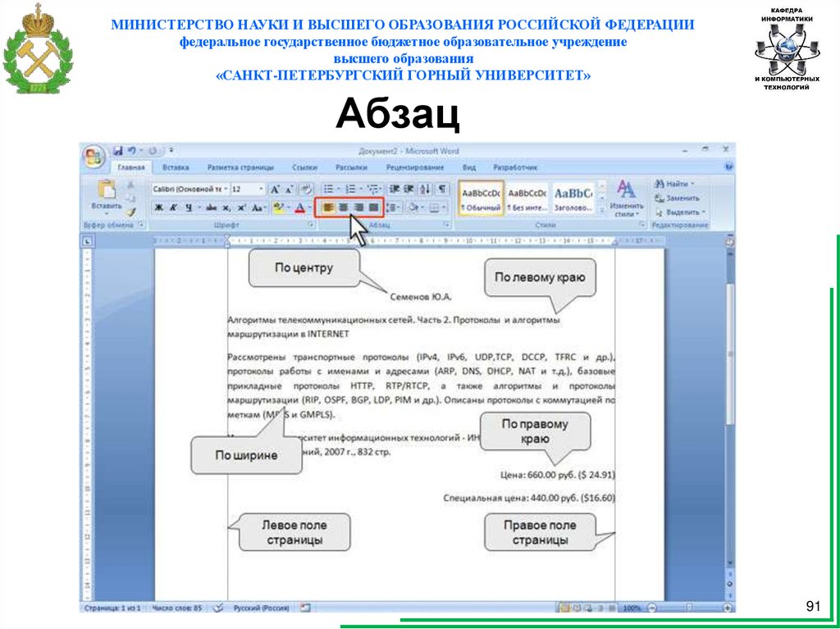Open the multilevel list menu
The width and height of the screenshot is (840, 629).
pos(373,189)
